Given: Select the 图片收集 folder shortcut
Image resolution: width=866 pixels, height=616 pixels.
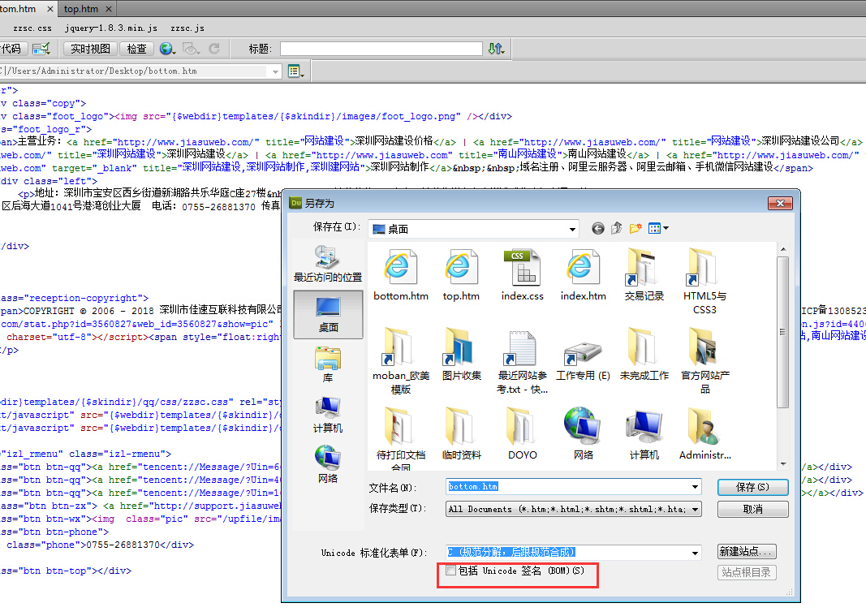Looking at the screenshot, I should point(461,354).
